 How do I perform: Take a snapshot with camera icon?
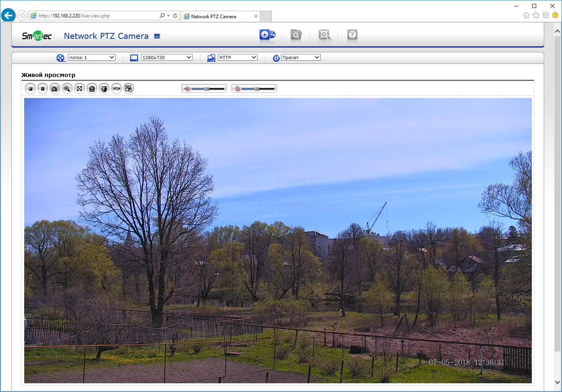(x=55, y=88)
